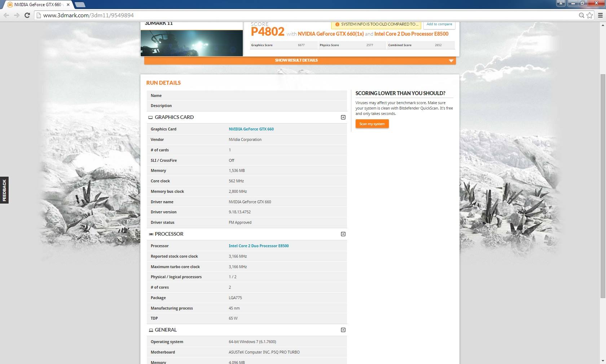Click Intel Core 2 Duo Processor E8500 in score header
This screenshot has height=364, width=606.
[x=411, y=34]
